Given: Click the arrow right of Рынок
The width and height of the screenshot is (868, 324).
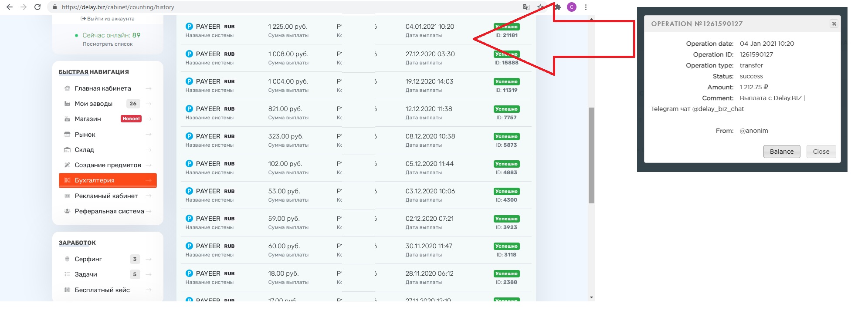Looking at the screenshot, I should tap(149, 135).
